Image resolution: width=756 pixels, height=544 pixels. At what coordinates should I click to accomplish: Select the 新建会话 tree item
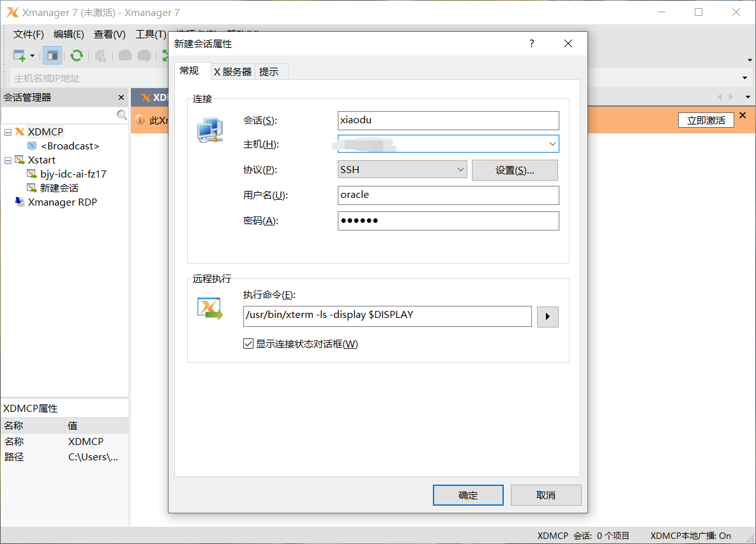[59, 188]
